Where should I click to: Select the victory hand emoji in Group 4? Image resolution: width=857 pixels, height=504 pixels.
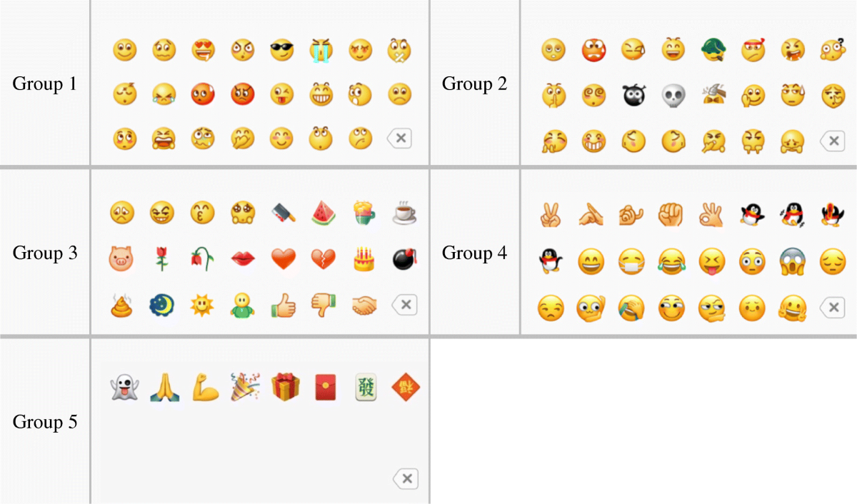coord(551,214)
